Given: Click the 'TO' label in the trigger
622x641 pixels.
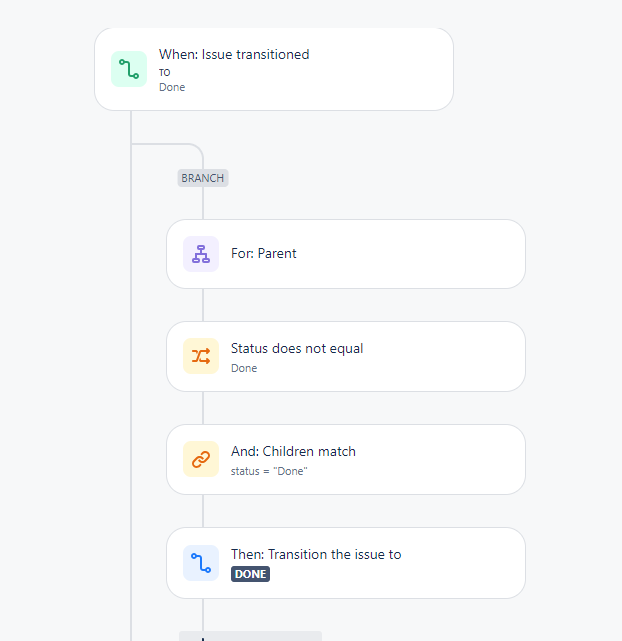Looking at the screenshot, I should [165, 73].
